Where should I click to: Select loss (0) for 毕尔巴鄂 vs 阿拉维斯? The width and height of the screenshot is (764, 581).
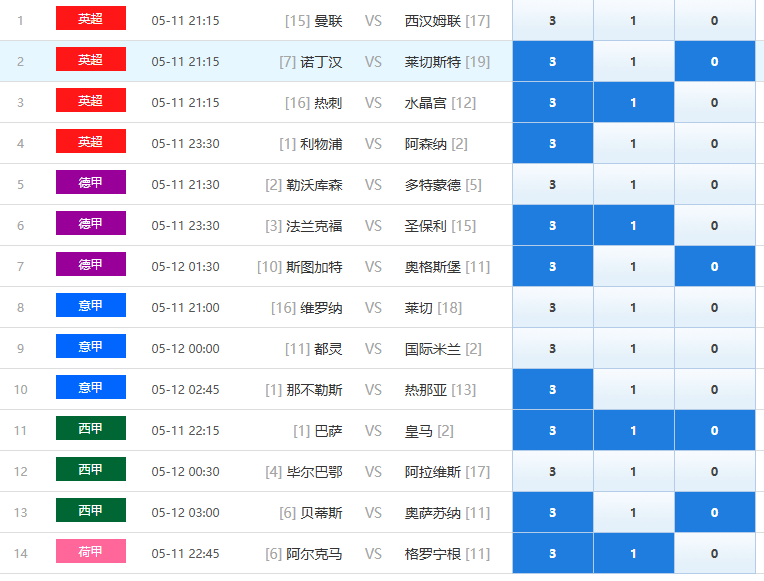click(x=715, y=471)
